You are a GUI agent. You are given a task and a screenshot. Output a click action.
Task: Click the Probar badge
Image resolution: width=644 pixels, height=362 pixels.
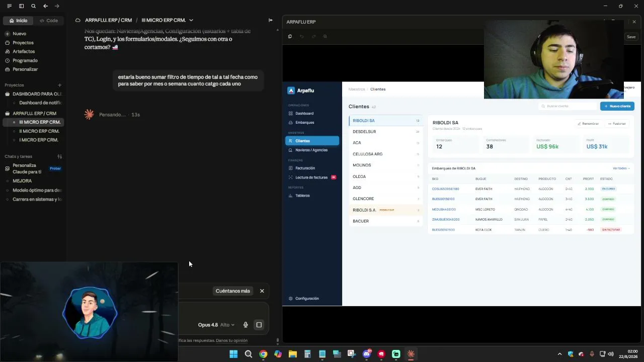pos(55,168)
